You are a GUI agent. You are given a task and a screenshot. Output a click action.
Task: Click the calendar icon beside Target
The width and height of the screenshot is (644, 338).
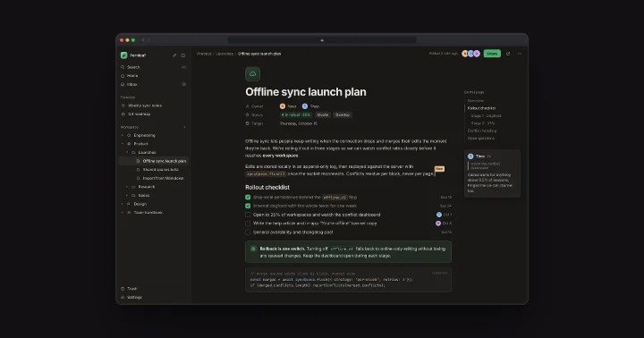(247, 123)
